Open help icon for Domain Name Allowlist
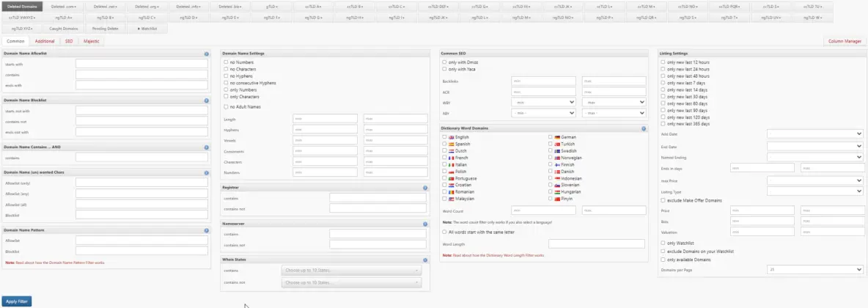868x308 pixels. [x=206, y=54]
